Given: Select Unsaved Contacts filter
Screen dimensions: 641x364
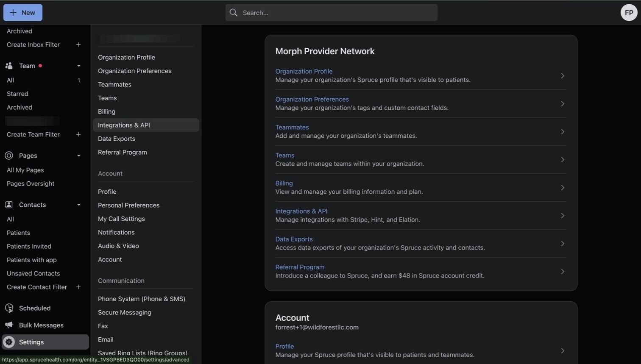Looking at the screenshot, I should (33, 273).
